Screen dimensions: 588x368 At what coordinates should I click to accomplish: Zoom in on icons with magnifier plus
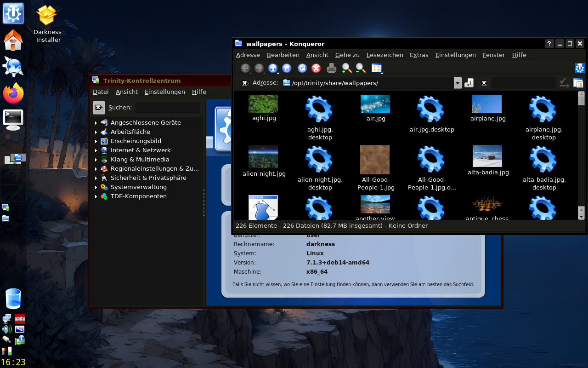[347, 69]
